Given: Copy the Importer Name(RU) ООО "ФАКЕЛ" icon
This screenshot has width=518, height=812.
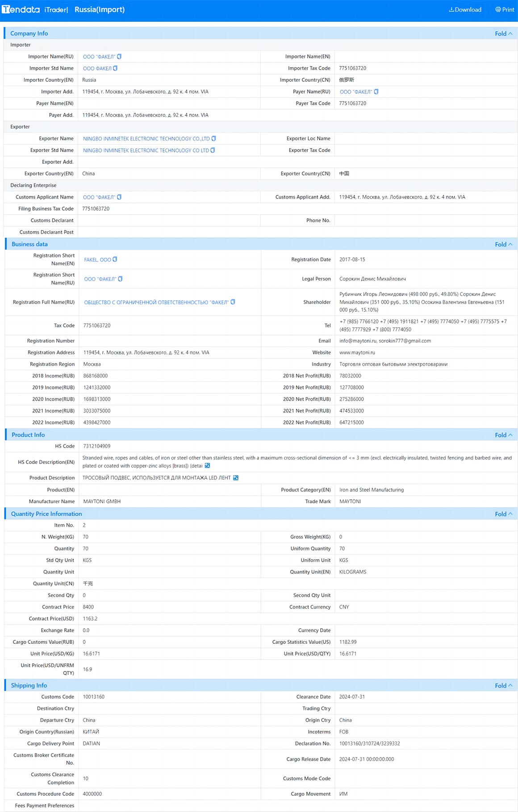Looking at the screenshot, I should click(x=119, y=57).
